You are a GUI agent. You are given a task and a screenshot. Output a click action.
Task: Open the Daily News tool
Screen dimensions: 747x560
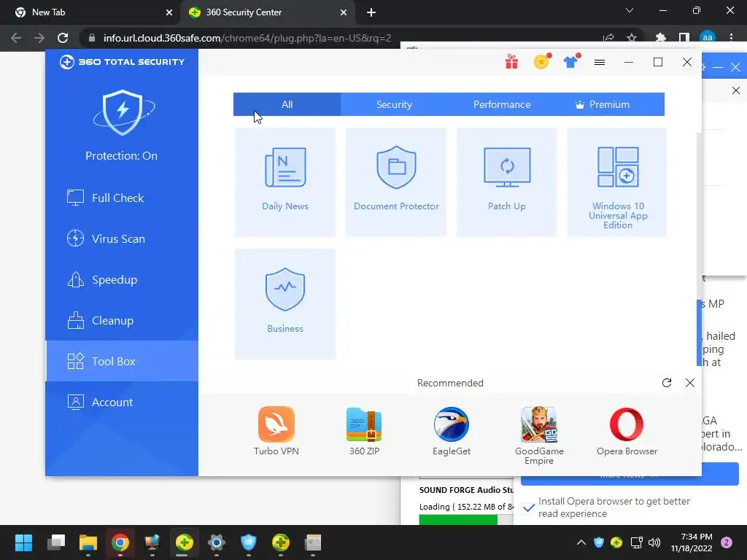click(x=285, y=182)
